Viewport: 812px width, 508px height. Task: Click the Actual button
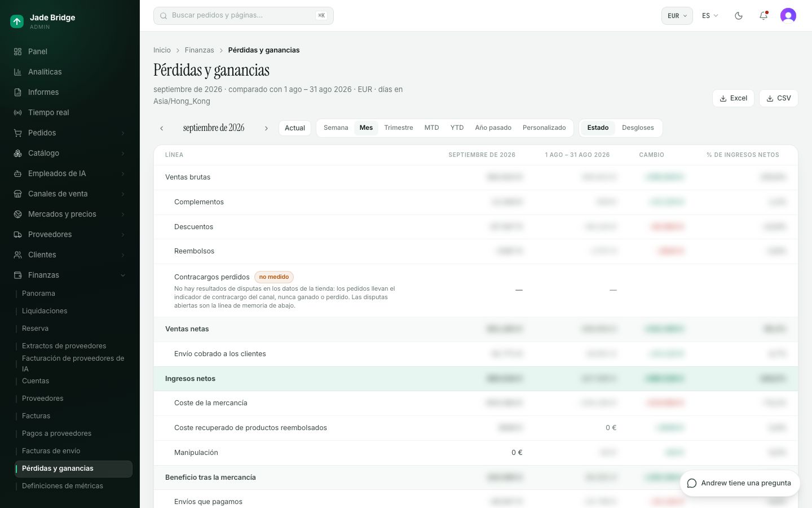click(x=295, y=128)
